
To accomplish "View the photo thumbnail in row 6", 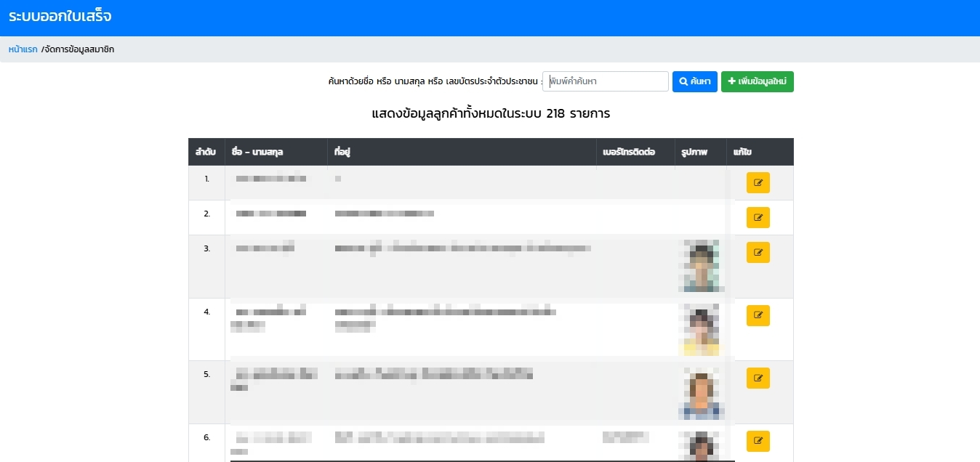I will point(699,446).
